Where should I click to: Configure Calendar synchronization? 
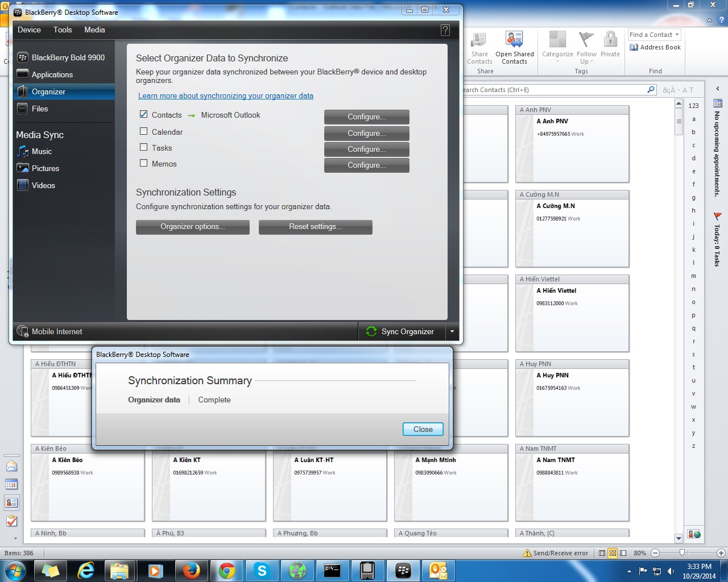(x=367, y=133)
